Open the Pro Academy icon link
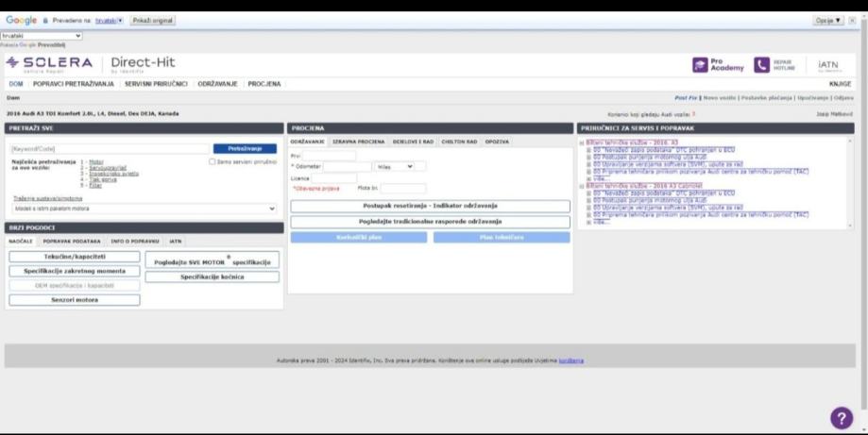The width and height of the screenshot is (868, 435). pyautogui.click(x=718, y=65)
